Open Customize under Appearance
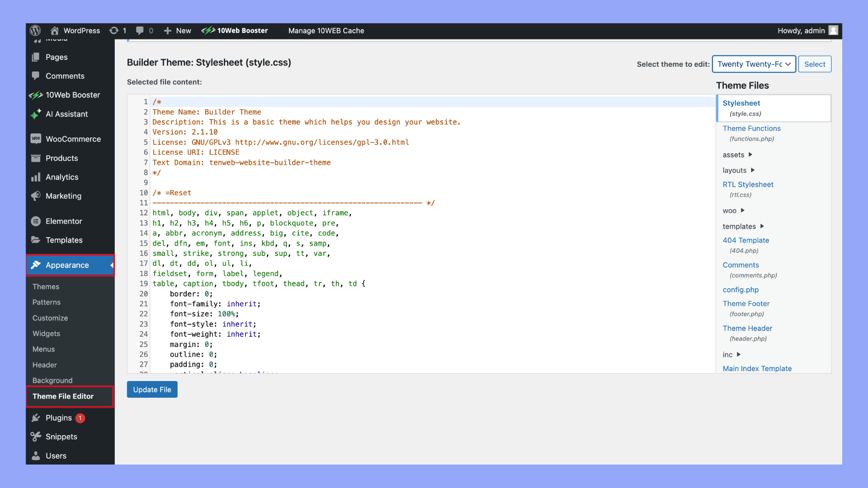868x488 pixels. click(50, 318)
